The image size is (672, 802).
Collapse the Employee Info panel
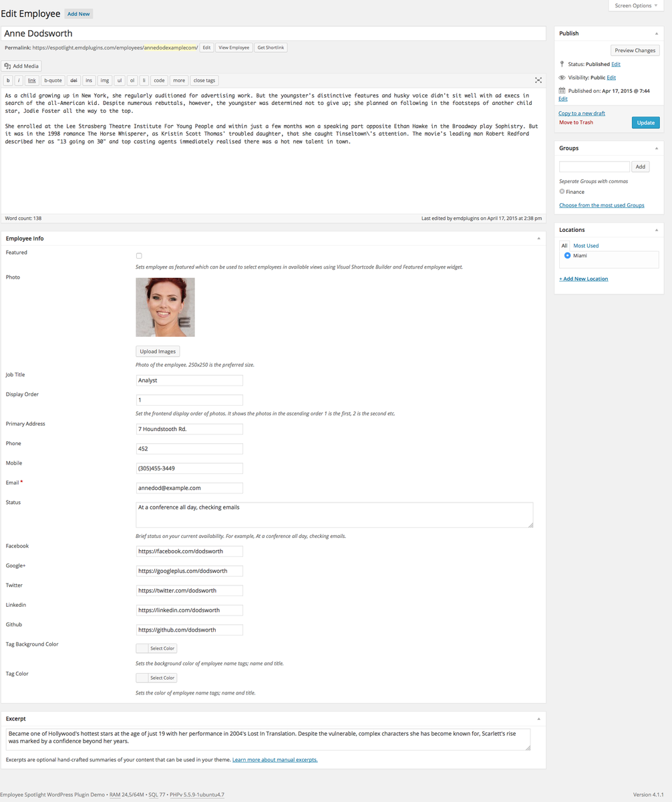538,239
